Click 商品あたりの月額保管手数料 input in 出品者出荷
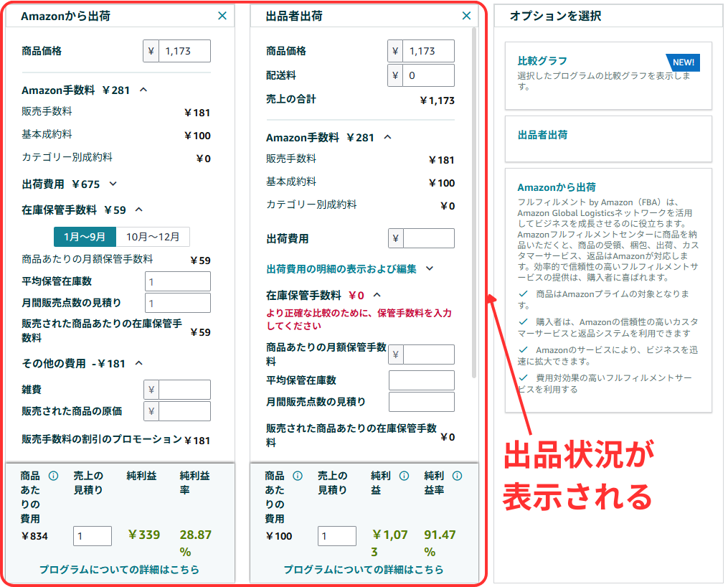This screenshot has height=587, width=728. [x=428, y=354]
